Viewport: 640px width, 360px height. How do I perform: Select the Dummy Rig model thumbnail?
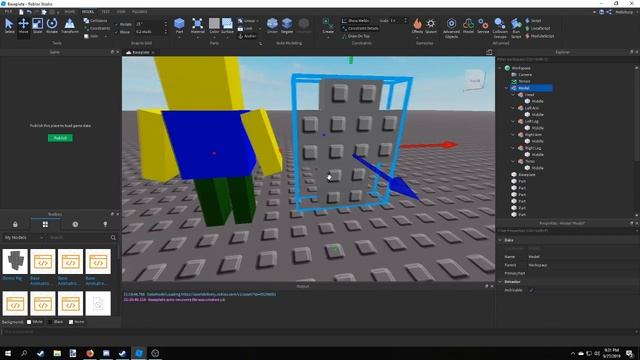15,262
